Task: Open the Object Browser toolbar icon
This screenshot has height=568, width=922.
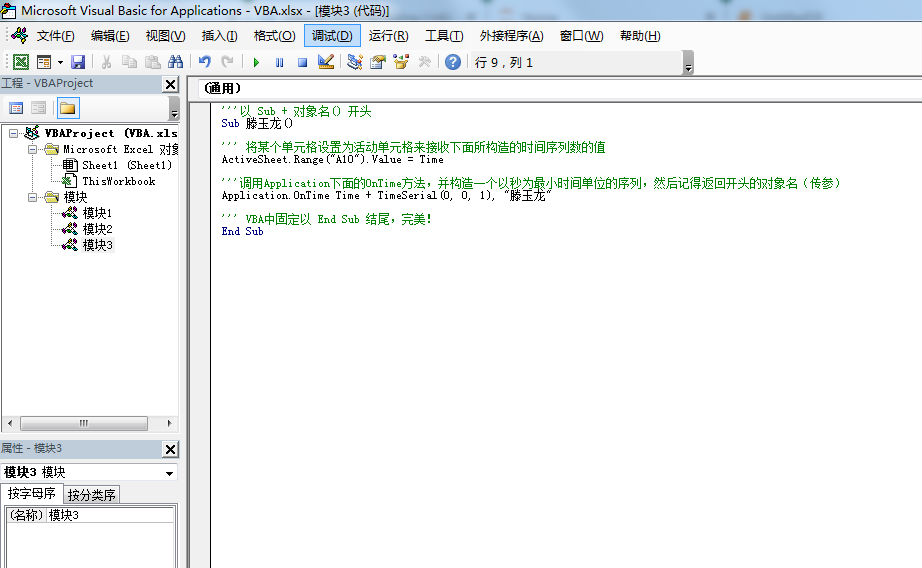Action: [401, 62]
